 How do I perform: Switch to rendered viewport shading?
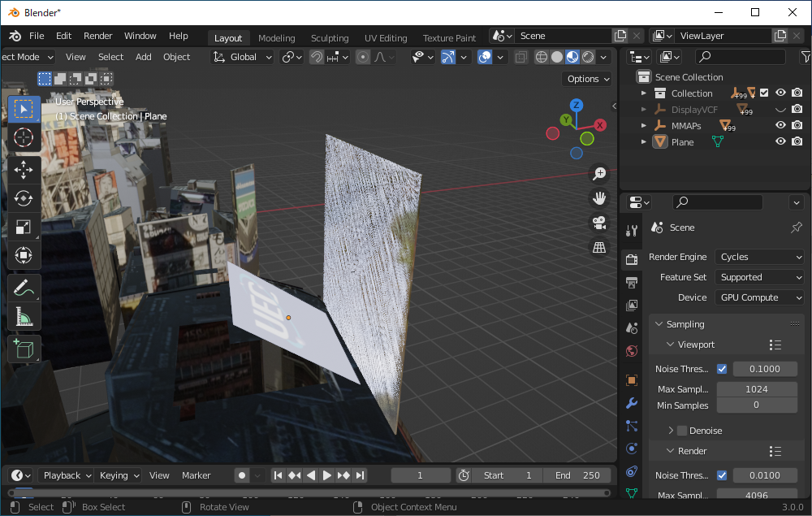point(588,57)
